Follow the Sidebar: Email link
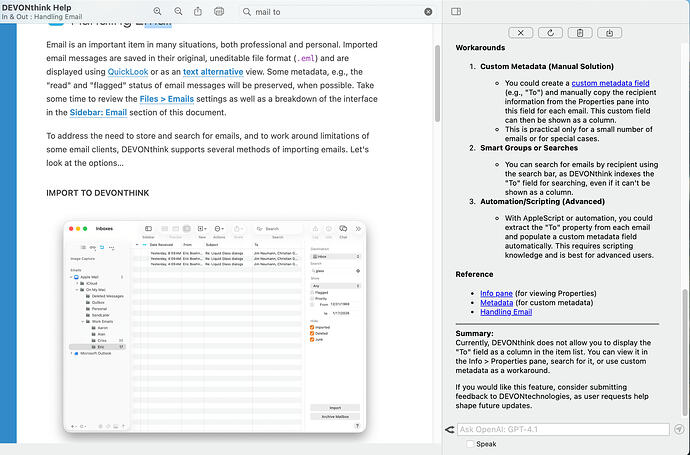Viewport: 690px width, 455px height. [x=98, y=113]
